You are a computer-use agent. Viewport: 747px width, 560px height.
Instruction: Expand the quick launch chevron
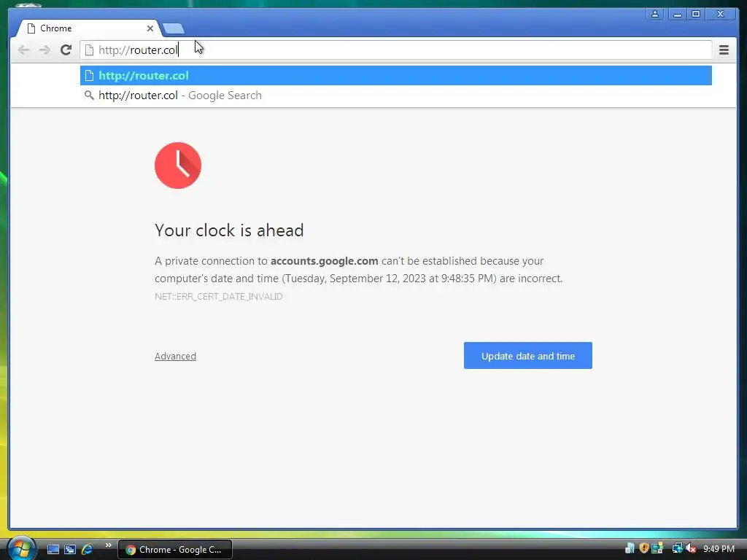pos(108,545)
